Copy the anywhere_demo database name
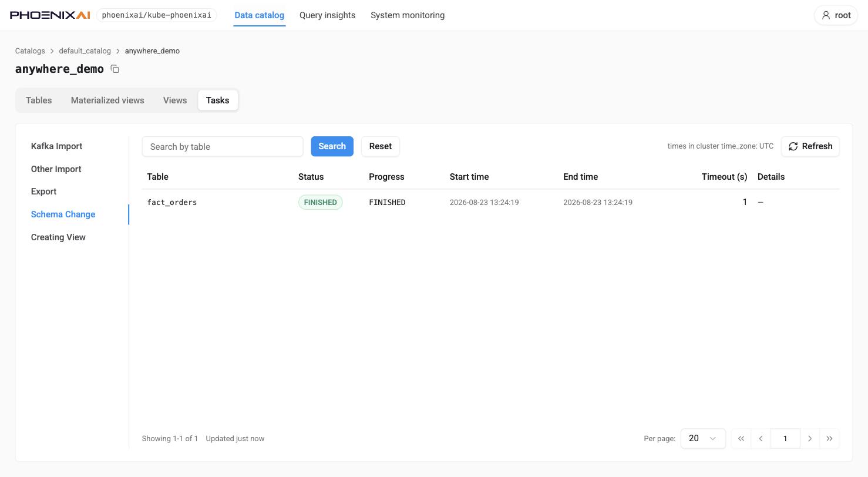Viewport: 868px width, 477px height. coord(115,69)
